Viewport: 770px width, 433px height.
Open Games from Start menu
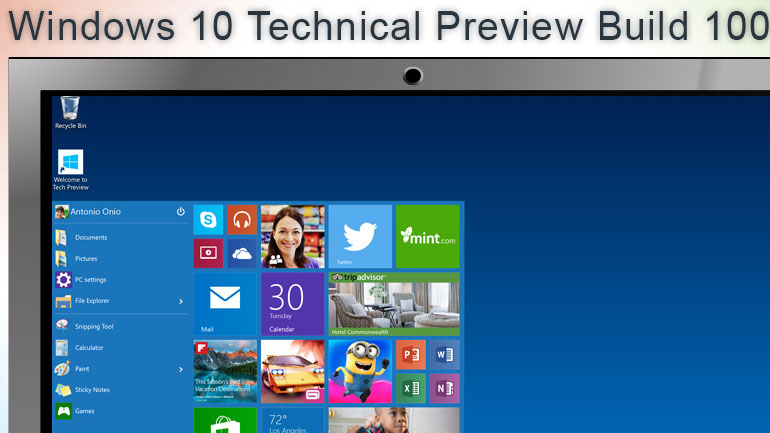point(121,410)
